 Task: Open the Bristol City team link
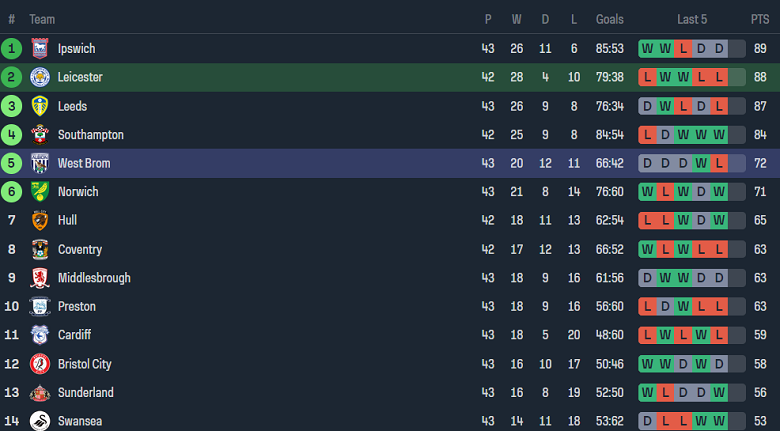(84, 364)
